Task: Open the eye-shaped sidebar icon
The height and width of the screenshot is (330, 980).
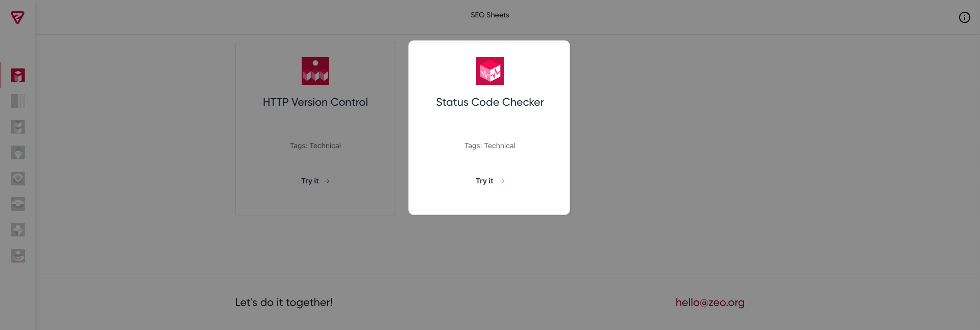Action: 18,204
